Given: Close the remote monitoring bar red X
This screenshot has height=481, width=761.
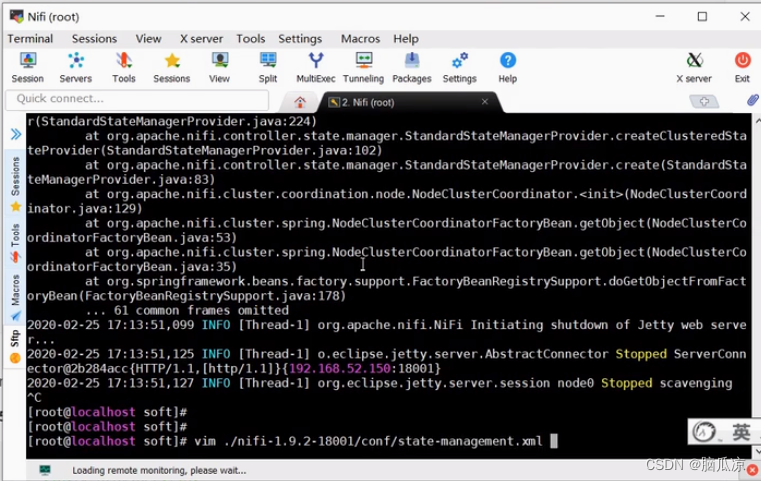Looking at the screenshot, I should [752, 470].
